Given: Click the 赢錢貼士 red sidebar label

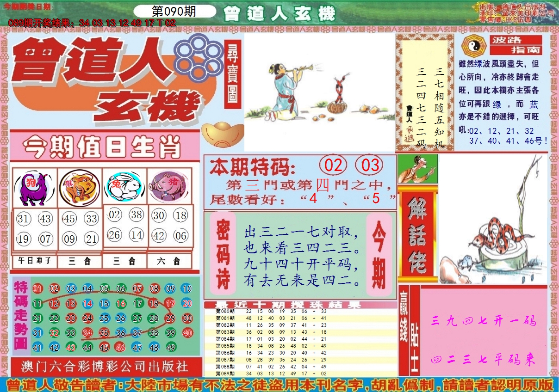Looking at the screenshot, I should [409, 331].
